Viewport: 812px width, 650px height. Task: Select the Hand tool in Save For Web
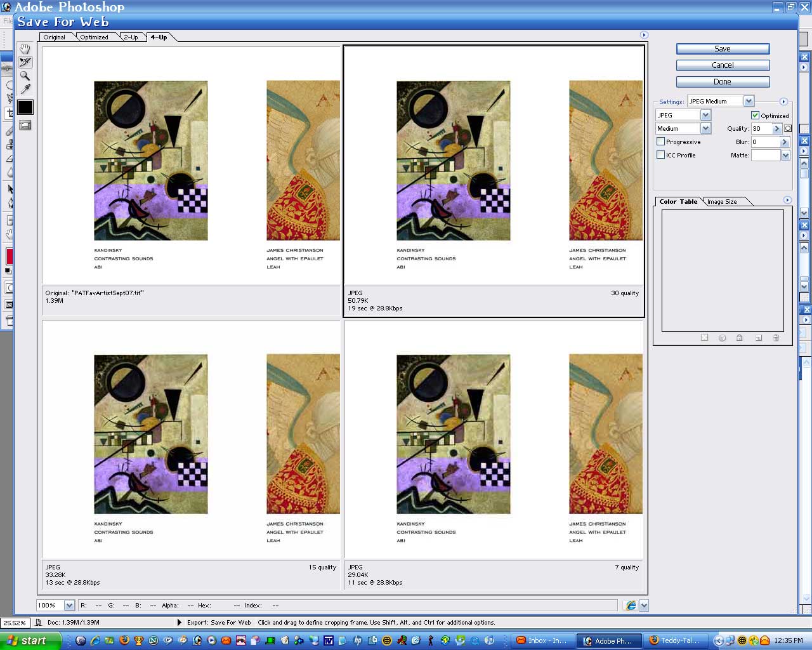tap(25, 49)
